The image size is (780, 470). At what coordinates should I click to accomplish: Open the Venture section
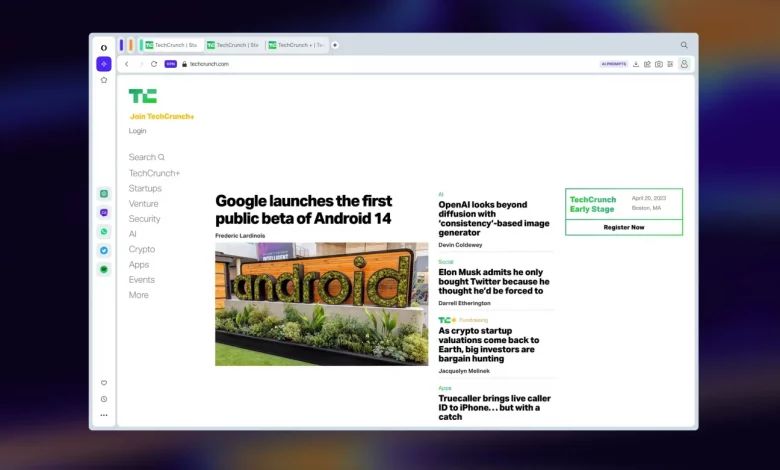pos(143,203)
